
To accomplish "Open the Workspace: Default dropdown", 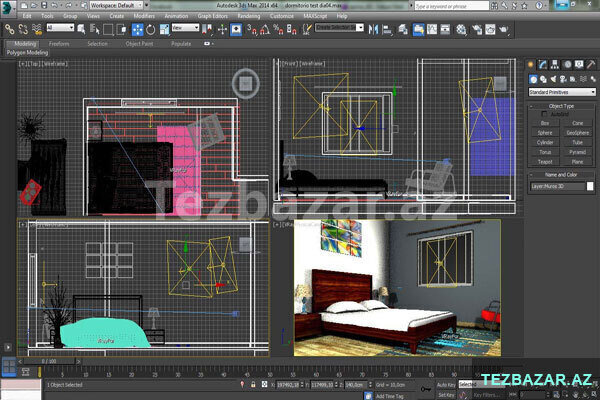I will click(116, 5).
